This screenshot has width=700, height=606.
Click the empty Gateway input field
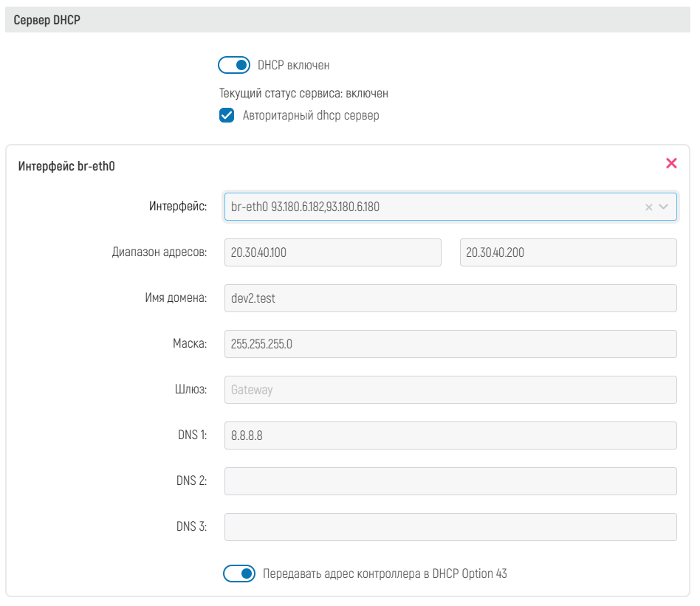[x=450, y=390]
